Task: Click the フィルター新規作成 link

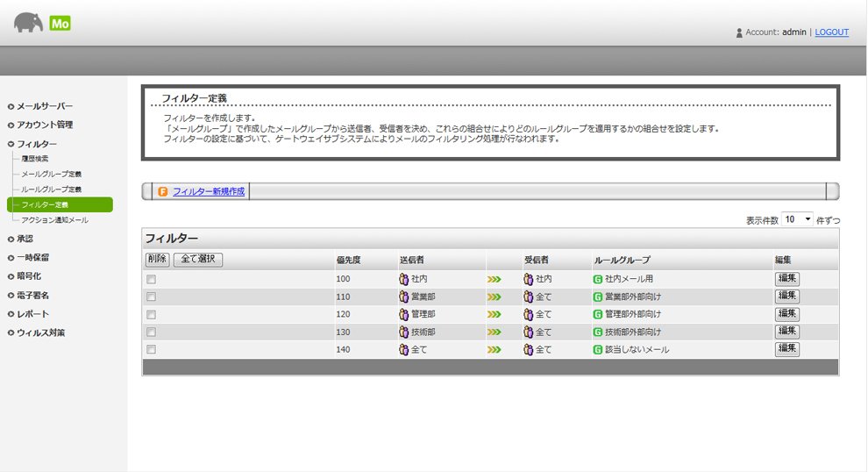Action: pyautogui.click(x=209, y=191)
